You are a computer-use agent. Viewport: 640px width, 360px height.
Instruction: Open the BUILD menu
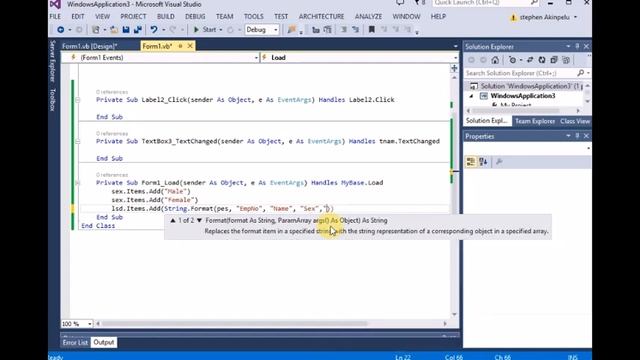(x=166, y=16)
